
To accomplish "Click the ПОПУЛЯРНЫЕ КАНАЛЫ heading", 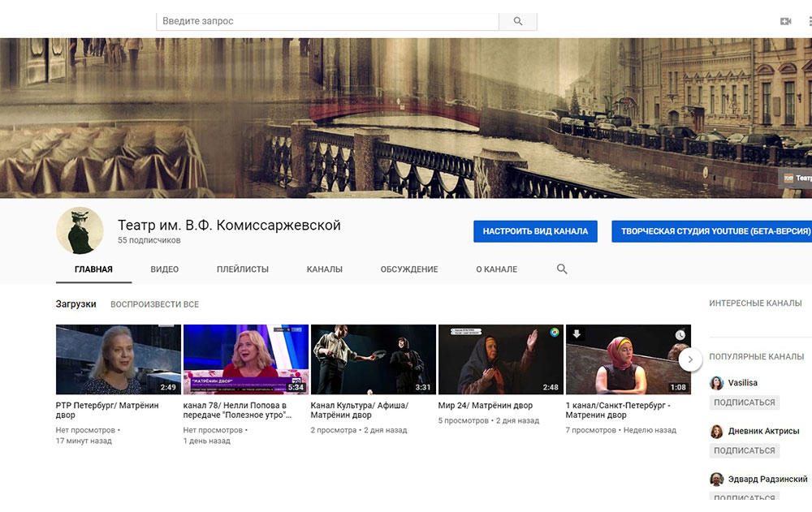I will point(756,357).
